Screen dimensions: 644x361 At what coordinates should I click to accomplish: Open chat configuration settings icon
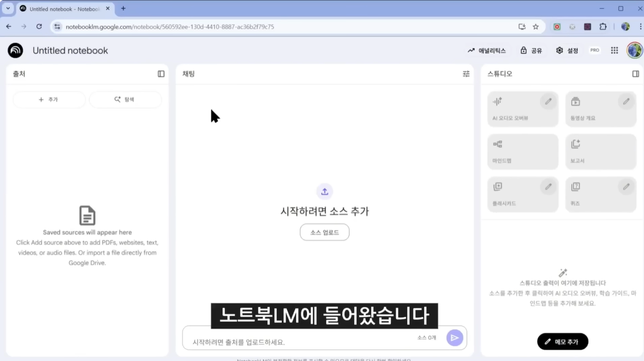pos(466,74)
